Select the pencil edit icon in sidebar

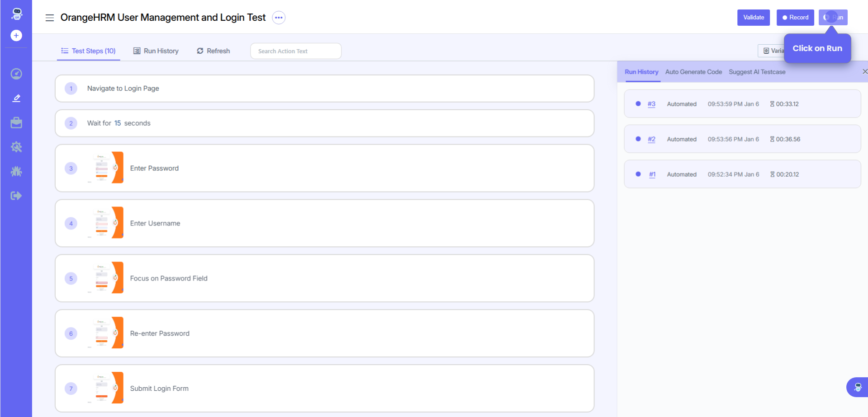(x=16, y=98)
